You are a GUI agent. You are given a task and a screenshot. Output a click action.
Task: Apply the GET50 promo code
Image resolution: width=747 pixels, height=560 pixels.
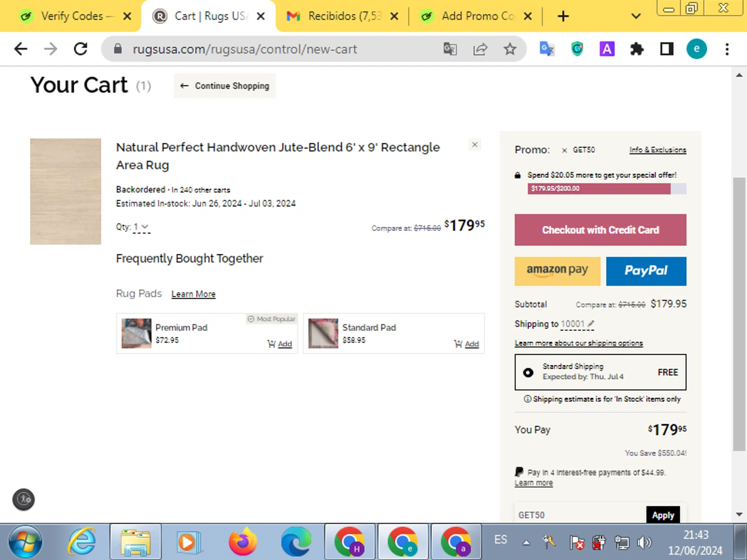(663, 515)
